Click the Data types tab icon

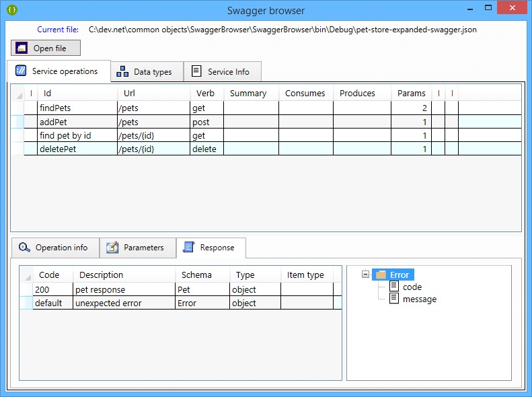(x=122, y=71)
